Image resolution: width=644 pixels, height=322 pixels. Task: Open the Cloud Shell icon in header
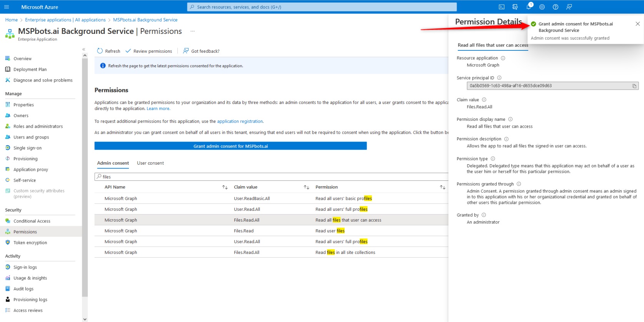502,7
